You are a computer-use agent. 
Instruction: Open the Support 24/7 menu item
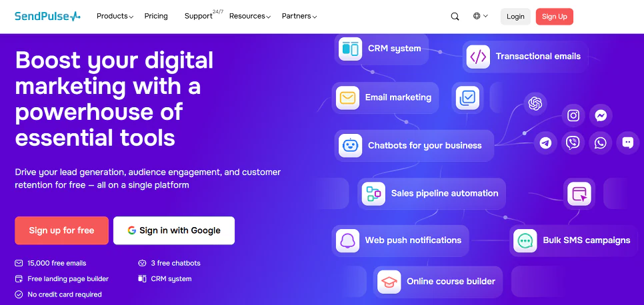[199, 16]
